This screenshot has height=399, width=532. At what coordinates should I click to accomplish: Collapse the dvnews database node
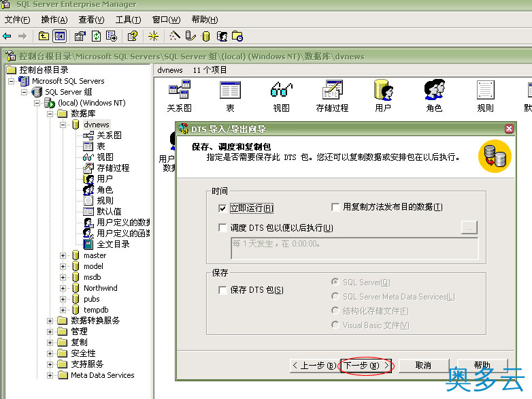pos(63,125)
